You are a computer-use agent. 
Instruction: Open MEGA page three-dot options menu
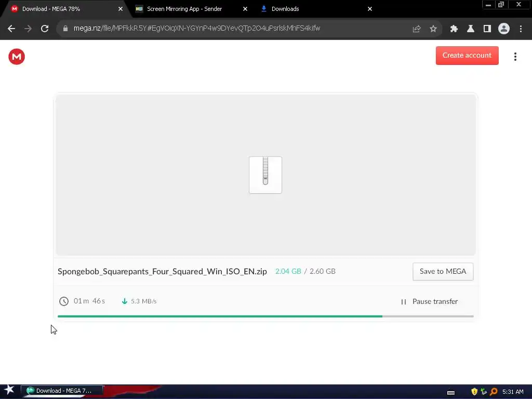coord(515,57)
